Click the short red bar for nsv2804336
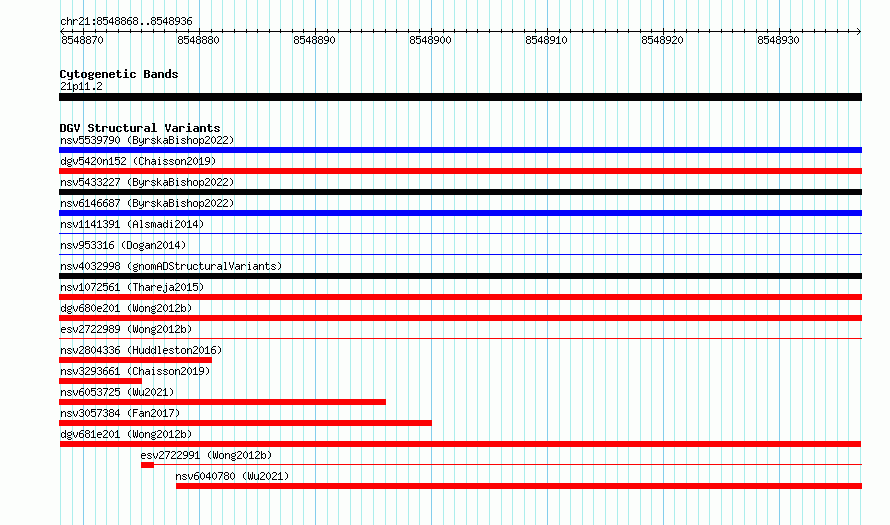The height and width of the screenshot is (525, 890). 135,360
